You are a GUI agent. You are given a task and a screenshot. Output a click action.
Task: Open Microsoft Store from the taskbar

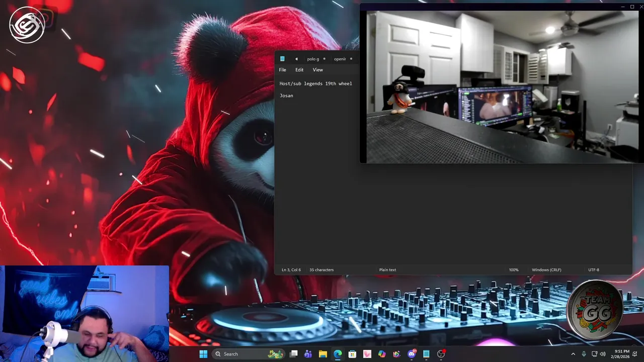[352, 354]
